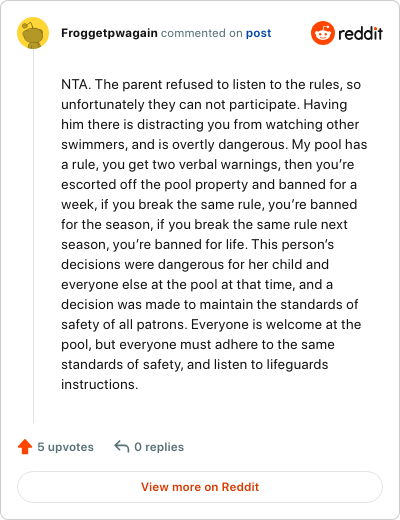The height and width of the screenshot is (520, 400).
Task: Click the word "instructions." ending the comment
Action: point(99,384)
